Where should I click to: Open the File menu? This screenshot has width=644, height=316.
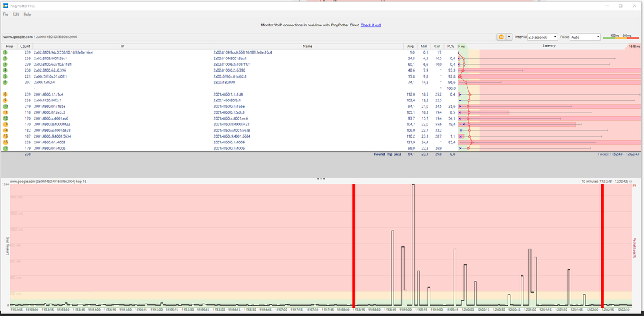[6, 14]
